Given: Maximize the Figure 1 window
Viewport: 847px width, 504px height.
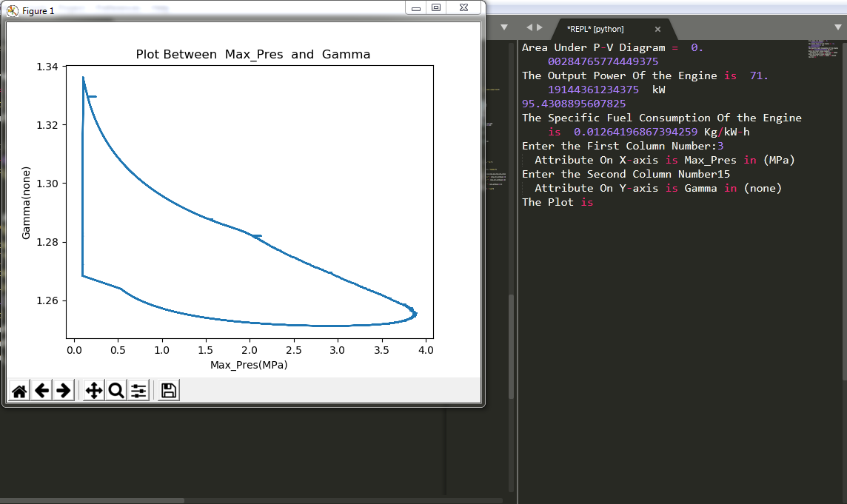Looking at the screenshot, I should click(437, 7).
